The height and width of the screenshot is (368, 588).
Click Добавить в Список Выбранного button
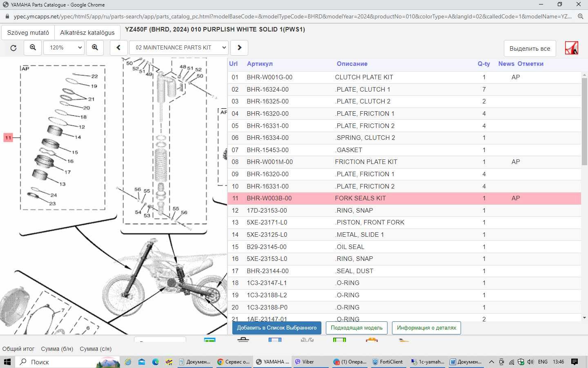277,328
